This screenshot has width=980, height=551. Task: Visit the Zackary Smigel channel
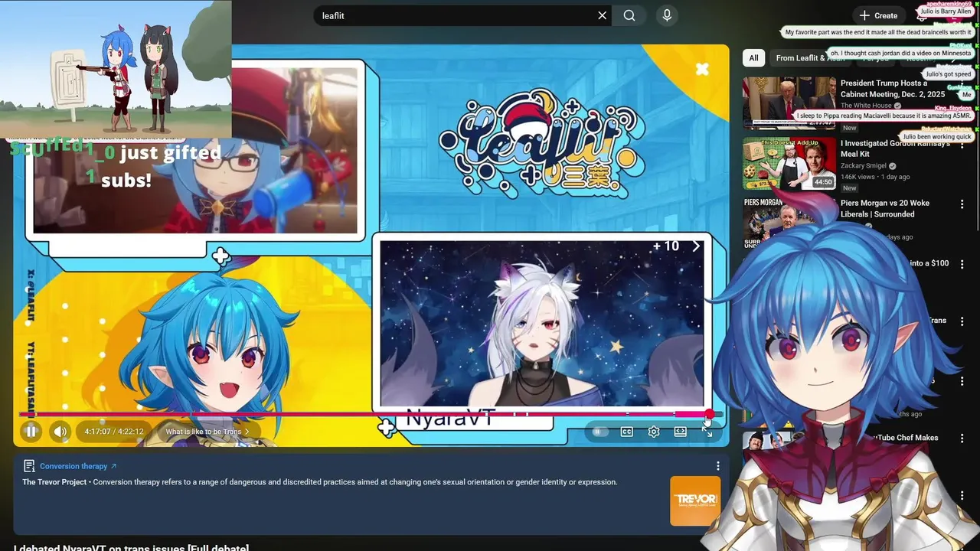(x=864, y=165)
